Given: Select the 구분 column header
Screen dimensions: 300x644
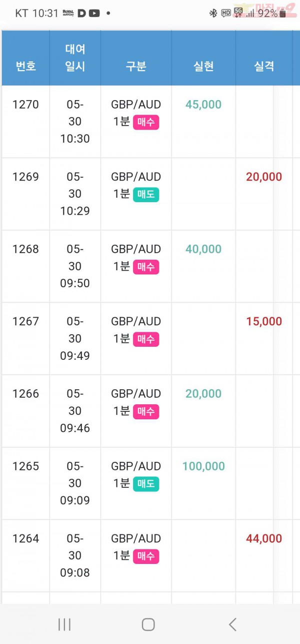Looking at the screenshot, I should click(x=135, y=67).
